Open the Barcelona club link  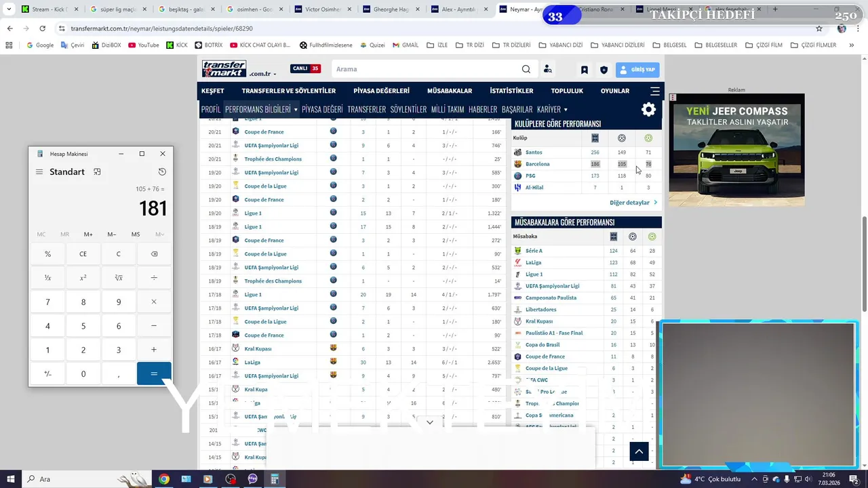click(537, 164)
